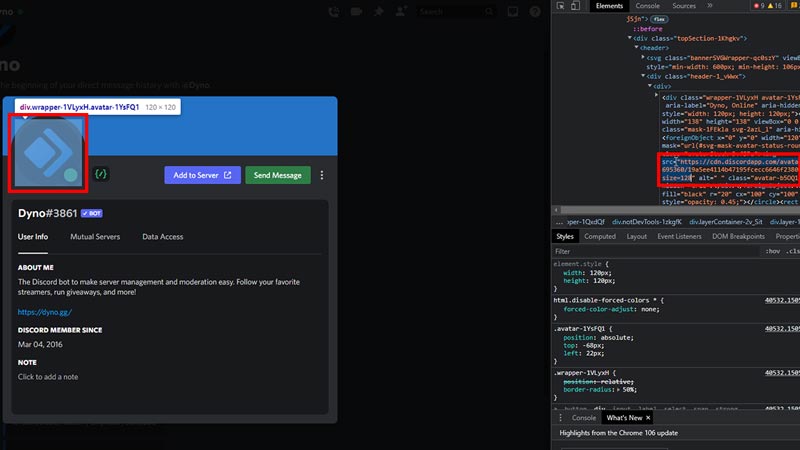
Task: Click to add a note field
Action: click(x=48, y=377)
